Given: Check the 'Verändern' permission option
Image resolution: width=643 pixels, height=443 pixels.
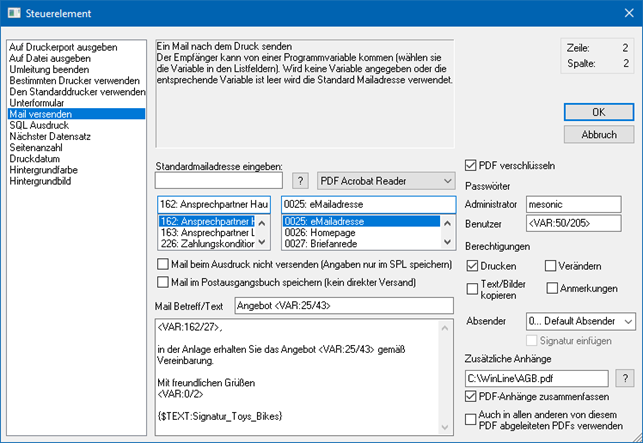Looking at the screenshot, I should 551,265.
